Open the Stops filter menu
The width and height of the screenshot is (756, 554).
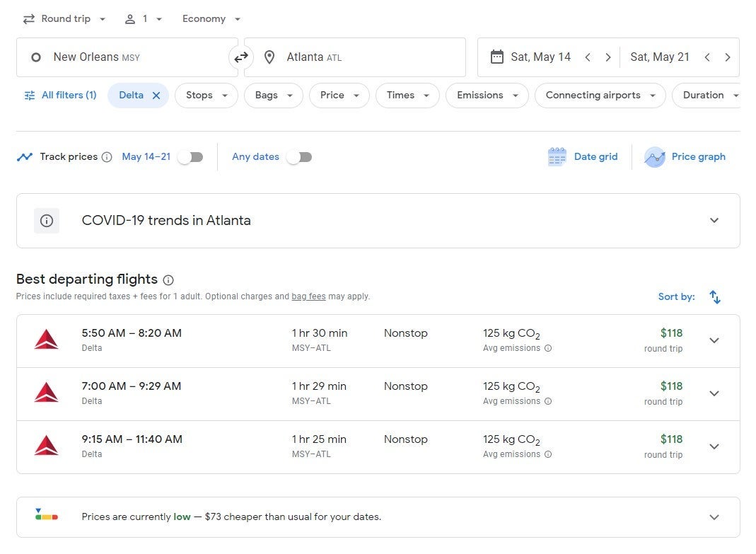click(x=207, y=96)
